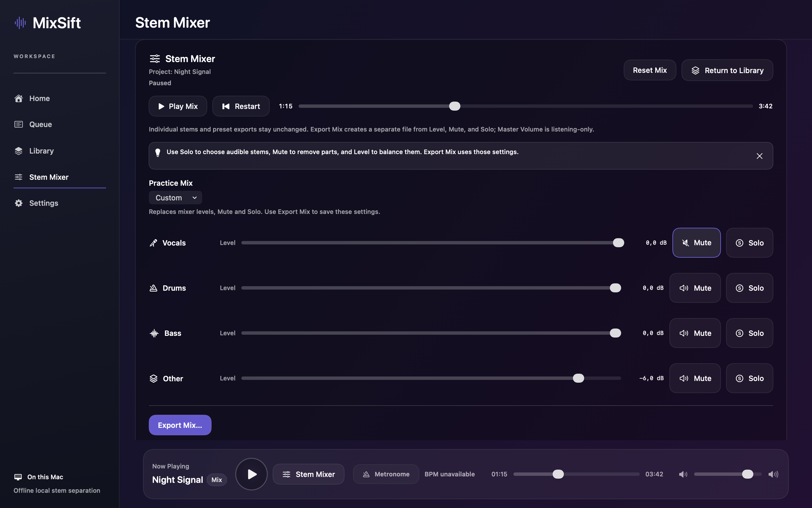The height and width of the screenshot is (508, 812).
Task: Click the Export Mix... button
Action: click(x=180, y=425)
